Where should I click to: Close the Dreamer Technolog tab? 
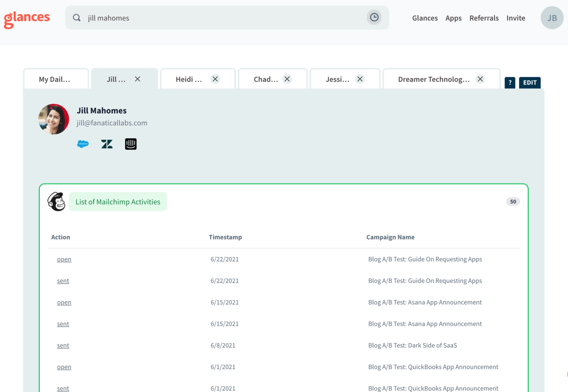tap(480, 79)
